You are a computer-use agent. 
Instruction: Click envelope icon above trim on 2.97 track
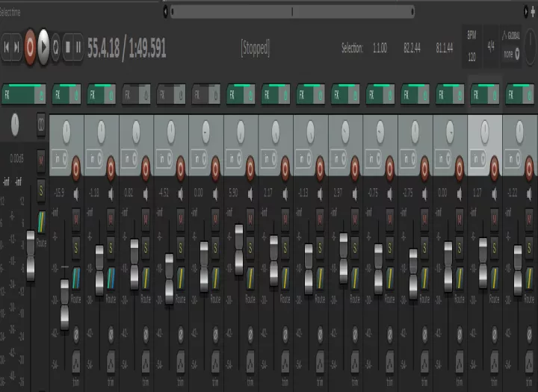pyautogui.click(x=355, y=362)
